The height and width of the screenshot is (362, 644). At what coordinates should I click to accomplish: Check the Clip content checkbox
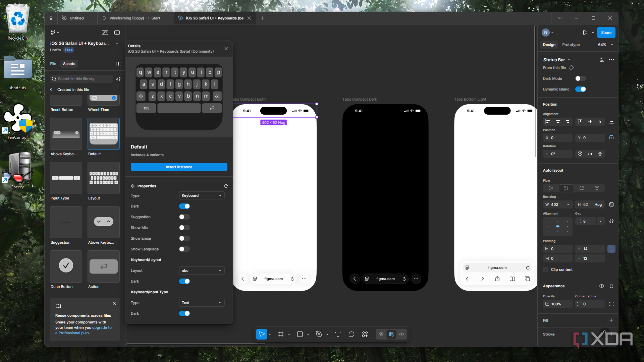pyautogui.click(x=546, y=269)
